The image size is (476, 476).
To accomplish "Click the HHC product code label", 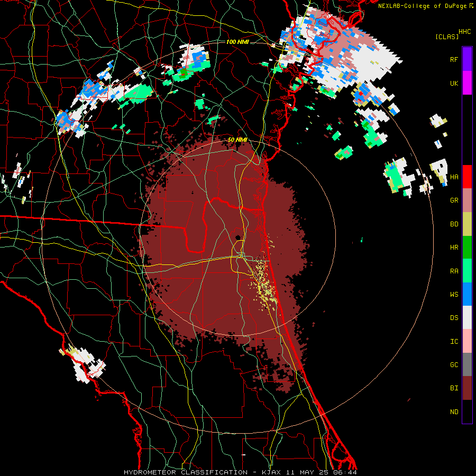I will [465, 32].
